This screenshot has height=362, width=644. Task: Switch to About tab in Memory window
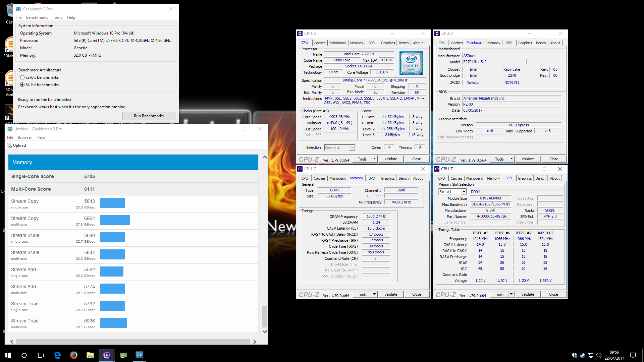[418, 178]
